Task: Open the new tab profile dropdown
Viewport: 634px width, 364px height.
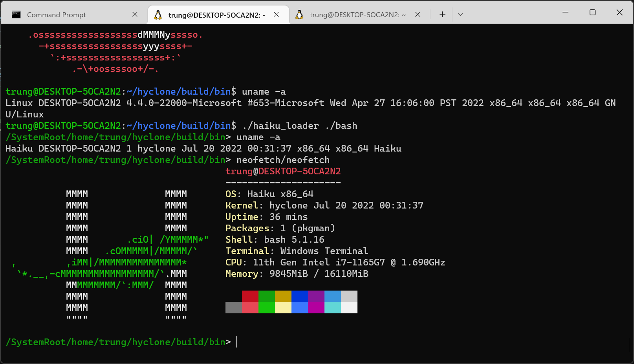Action: pos(460,15)
